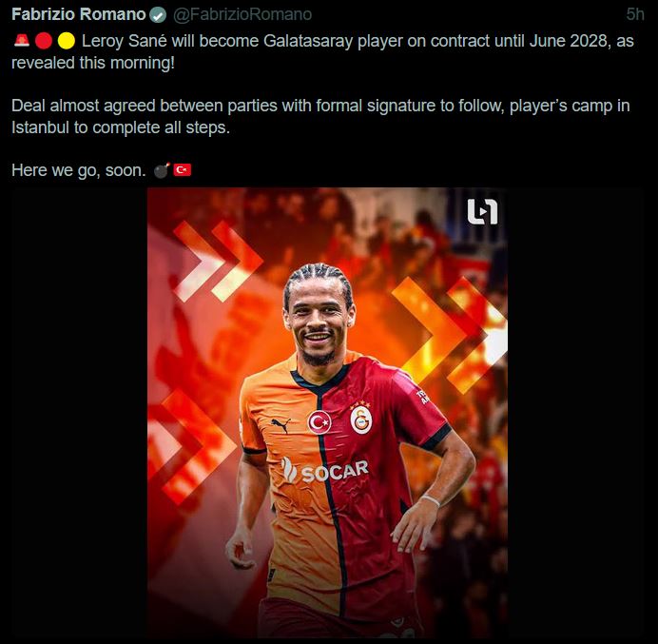Click the 'Deal almost agreed between parties' paragraph
The height and width of the screenshot is (644, 658).
click(x=320, y=116)
